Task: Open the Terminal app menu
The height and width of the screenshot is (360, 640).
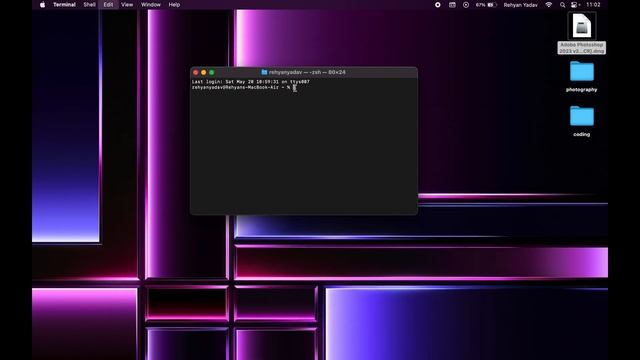Action: point(64,5)
